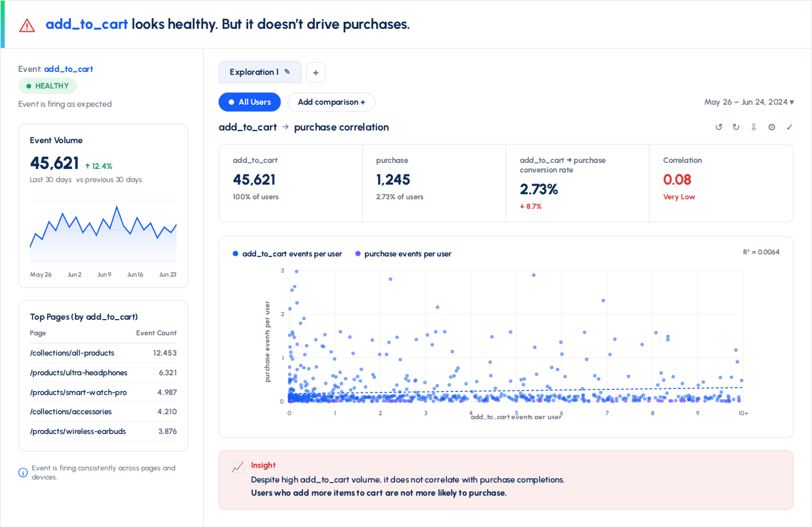
Task: Click the Event is firing as expected text
Action: [x=65, y=104]
